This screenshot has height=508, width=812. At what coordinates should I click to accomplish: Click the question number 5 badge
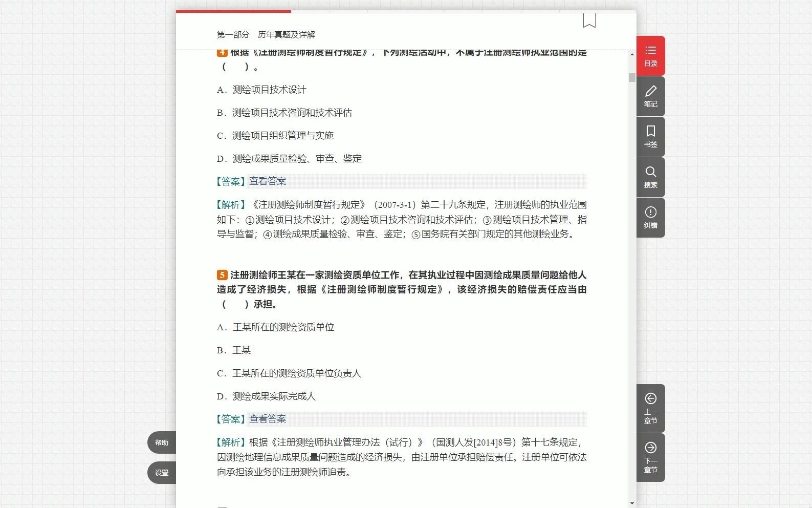pos(222,275)
